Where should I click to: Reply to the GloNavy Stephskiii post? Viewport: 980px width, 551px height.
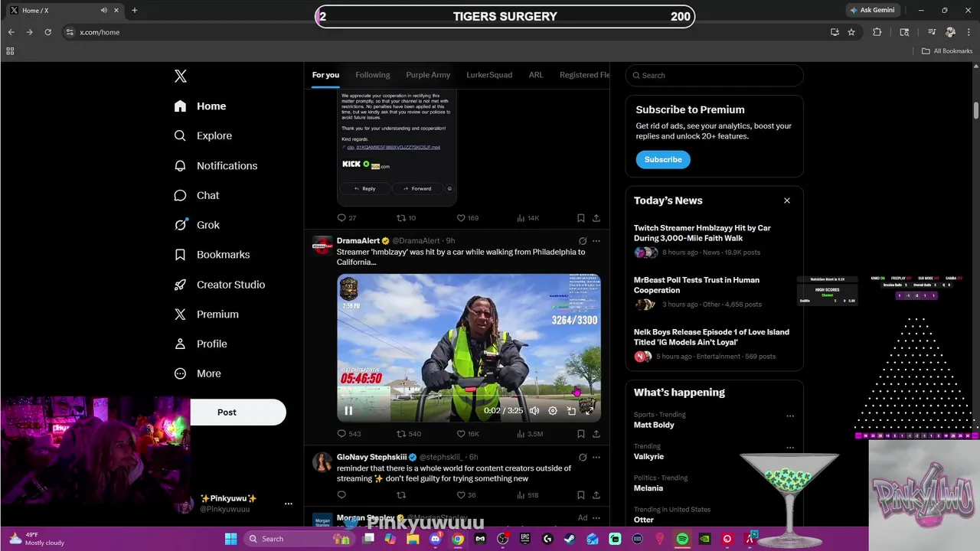point(341,495)
